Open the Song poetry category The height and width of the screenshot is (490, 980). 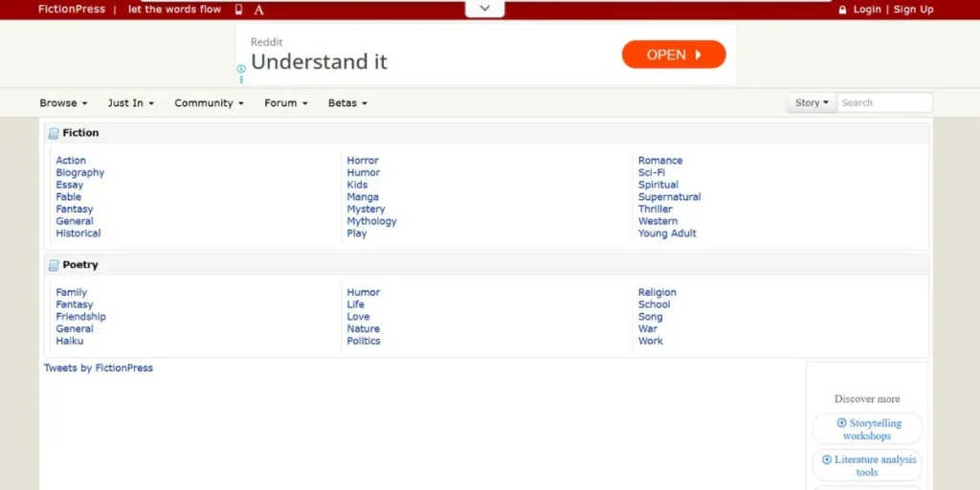650,317
